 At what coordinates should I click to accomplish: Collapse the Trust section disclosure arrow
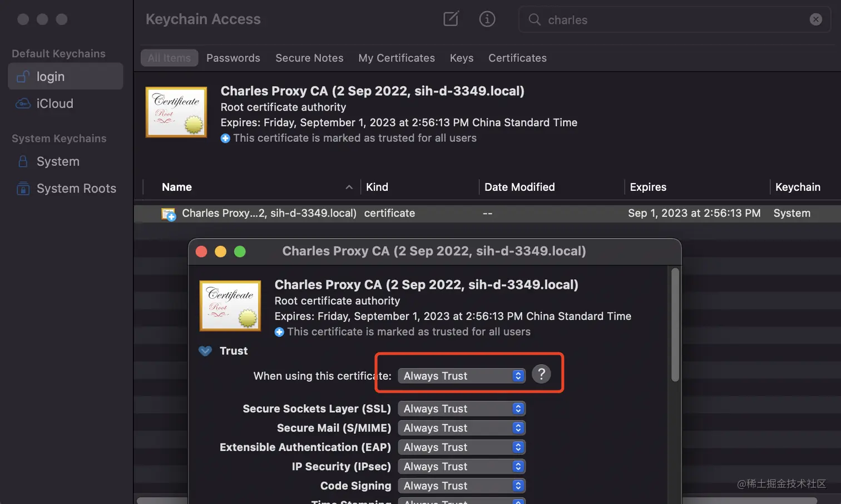pos(205,351)
